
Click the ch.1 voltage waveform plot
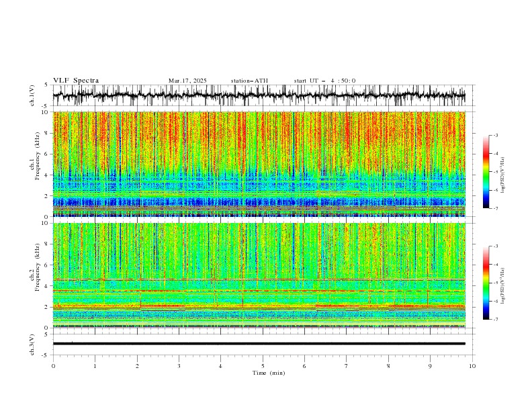tap(259, 95)
